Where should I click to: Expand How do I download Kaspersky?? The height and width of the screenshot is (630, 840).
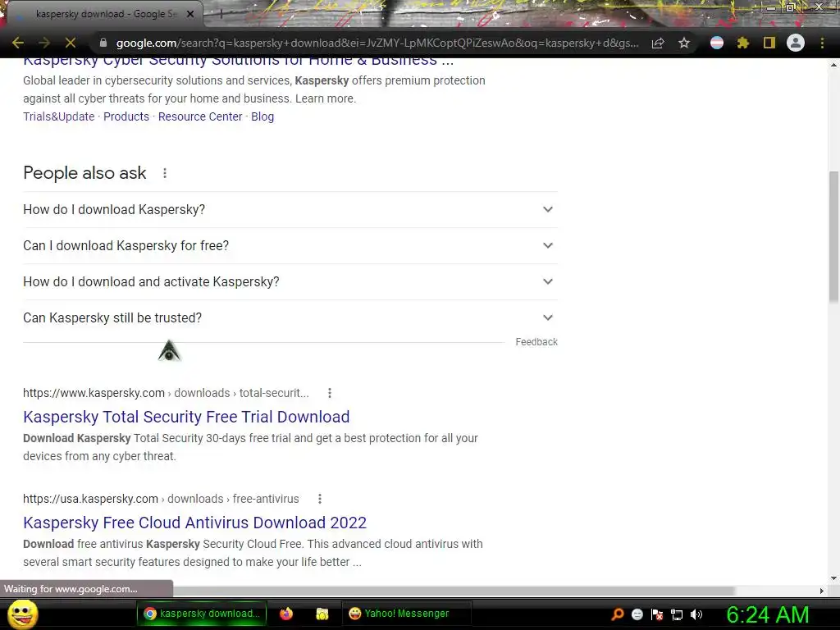(290, 209)
